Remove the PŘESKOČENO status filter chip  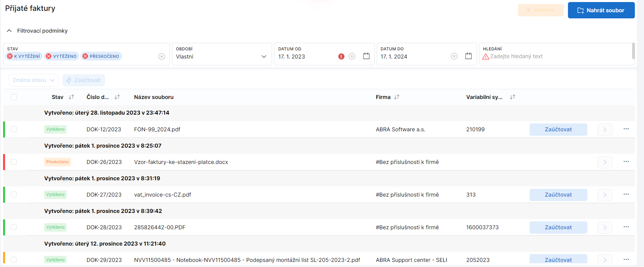[85, 56]
